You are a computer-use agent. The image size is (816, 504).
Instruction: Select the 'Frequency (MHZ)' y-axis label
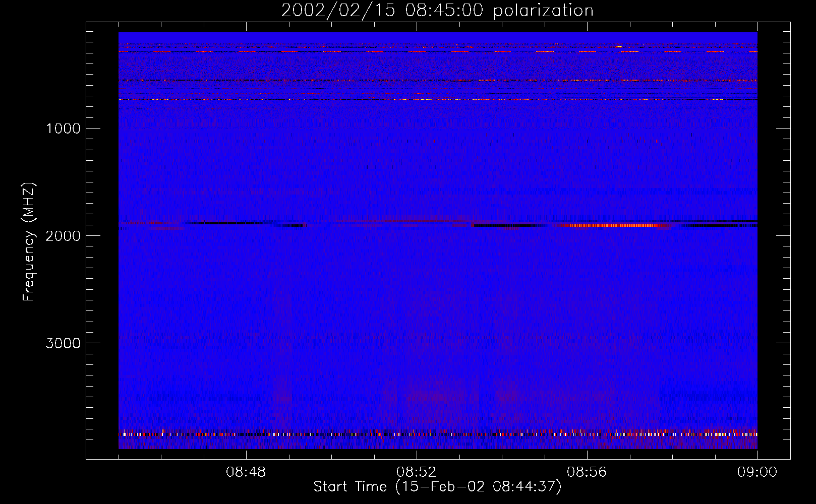(x=29, y=242)
